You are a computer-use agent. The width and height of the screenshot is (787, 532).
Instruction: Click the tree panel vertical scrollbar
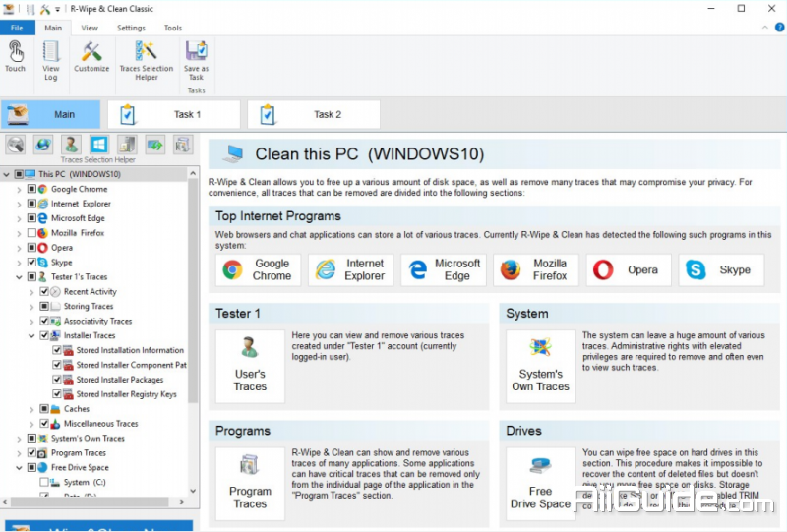(x=193, y=291)
